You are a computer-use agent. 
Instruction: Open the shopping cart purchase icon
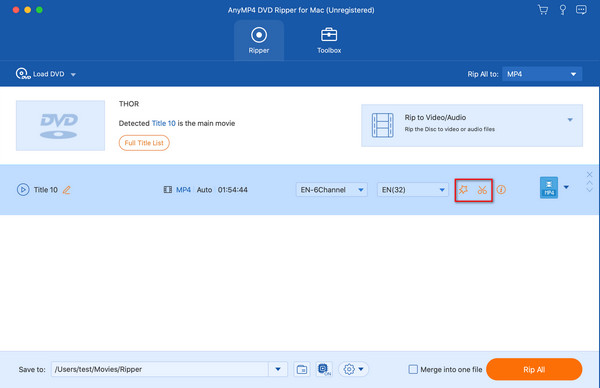pyautogui.click(x=543, y=10)
